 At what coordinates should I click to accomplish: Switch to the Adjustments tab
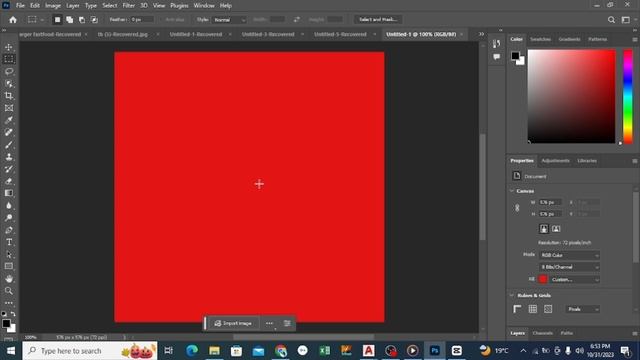coord(555,161)
